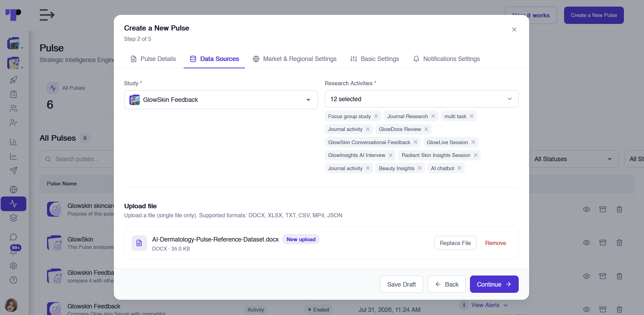
Task: View the Glowskin skincare pulse with eye icon
Action: point(587,209)
